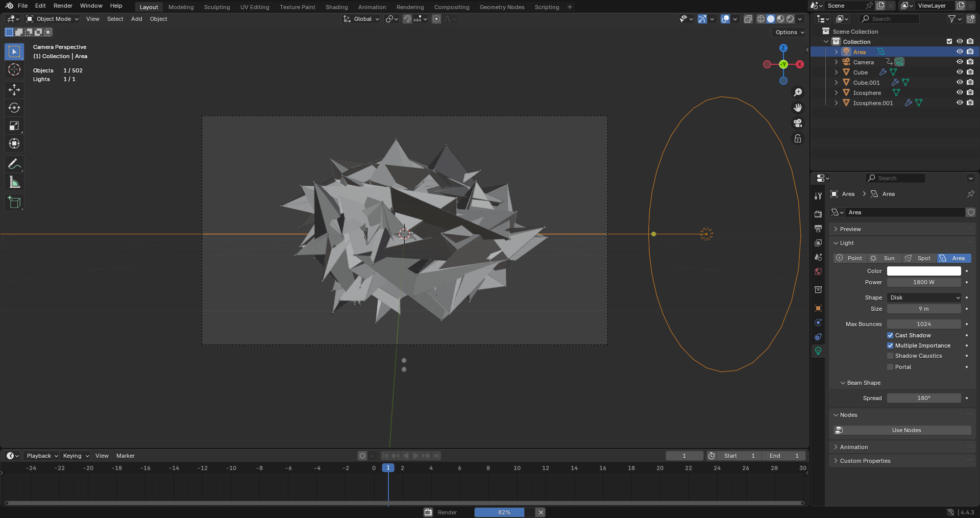This screenshot has width=980, height=518.
Task: Enable the Shadow Caustics checkbox
Action: click(890, 356)
